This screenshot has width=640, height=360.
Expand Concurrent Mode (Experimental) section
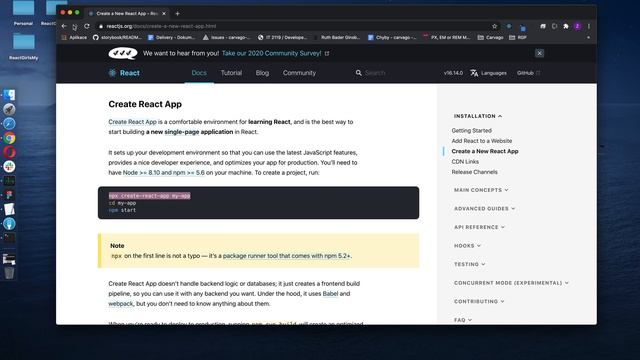pyautogui.click(x=511, y=283)
